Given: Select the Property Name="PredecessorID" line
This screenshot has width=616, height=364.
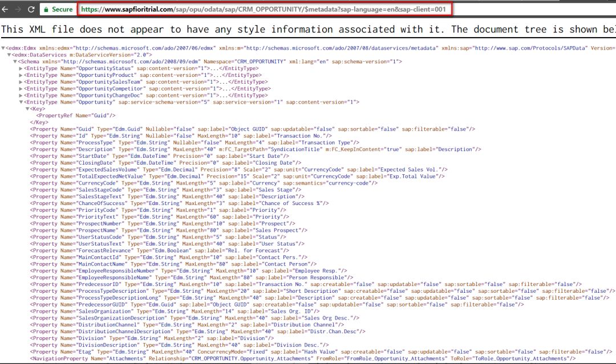Looking at the screenshot, I should (x=306, y=284).
